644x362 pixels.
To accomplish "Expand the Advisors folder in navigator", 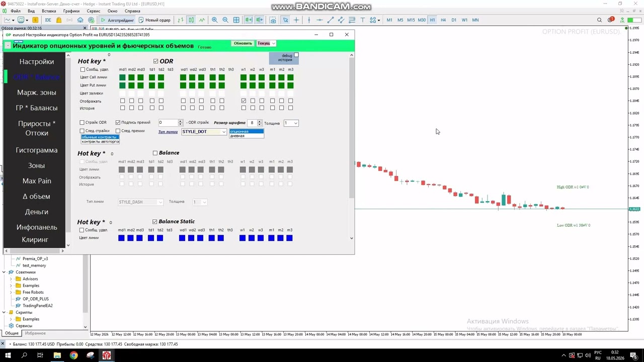I will [x=11, y=279].
